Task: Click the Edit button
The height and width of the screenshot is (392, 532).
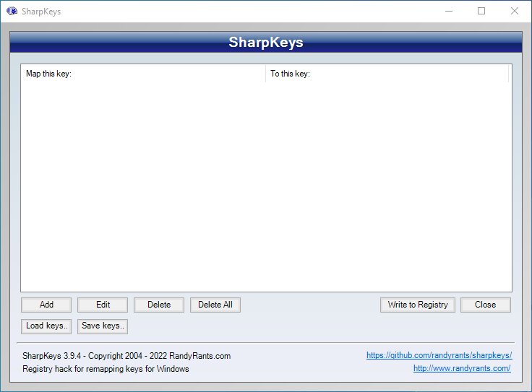Action: coord(103,305)
